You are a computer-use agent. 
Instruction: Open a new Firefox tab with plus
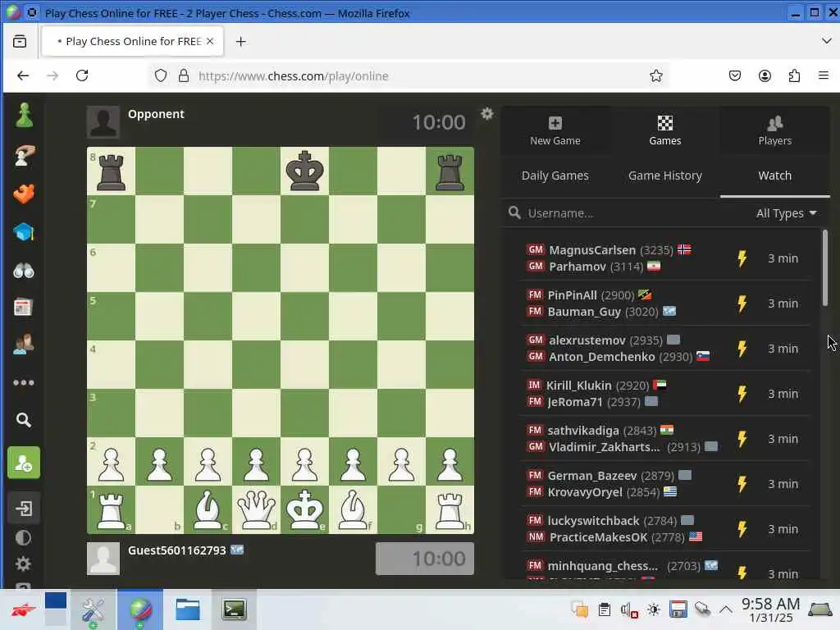coord(240,41)
